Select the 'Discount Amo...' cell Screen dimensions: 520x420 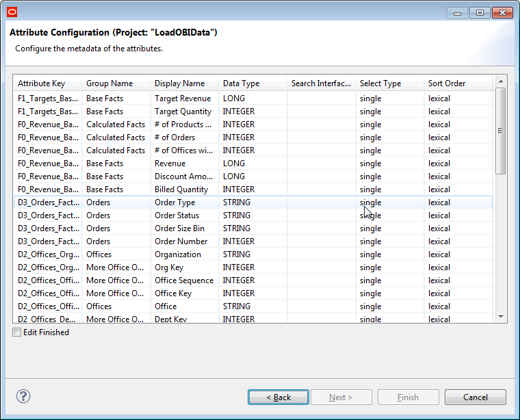tap(184, 176)
